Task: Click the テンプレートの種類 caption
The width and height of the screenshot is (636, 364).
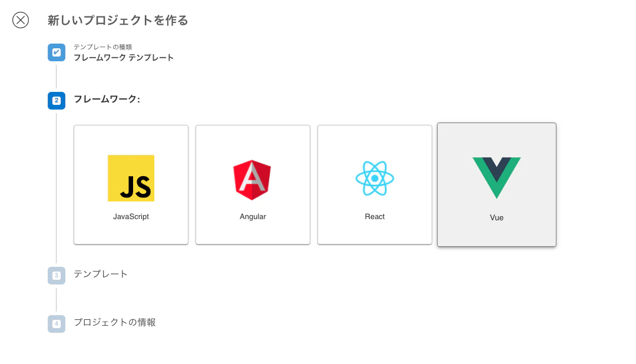Action: pyautogui.click(x=102, y=47)
